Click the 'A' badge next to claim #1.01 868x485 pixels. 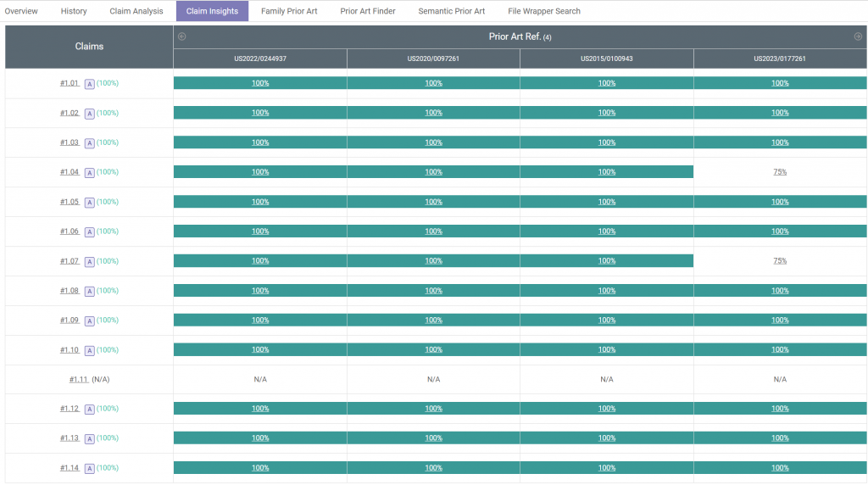click(x=89, y=84)
